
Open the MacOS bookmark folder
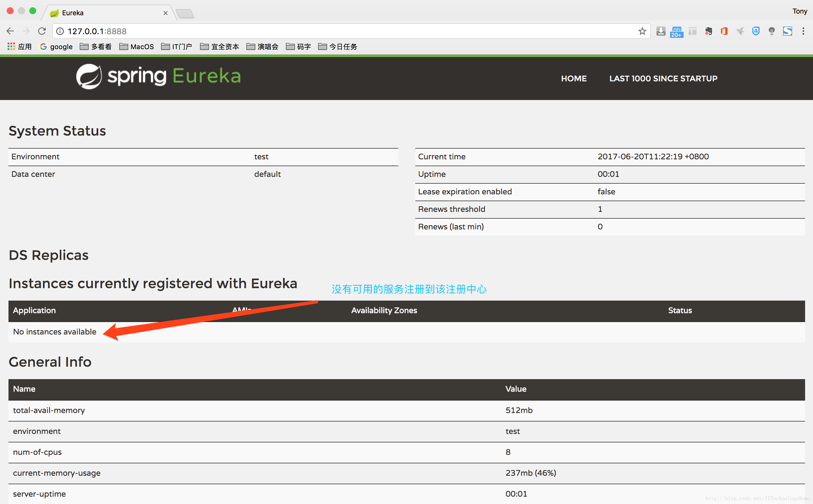click(x=136, y=46)
